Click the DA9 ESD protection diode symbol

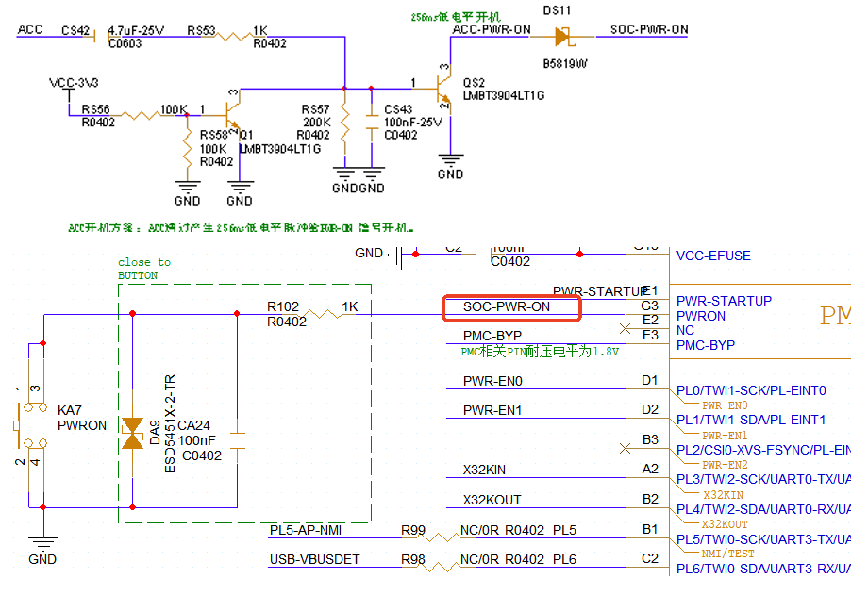tap(131, 433)
